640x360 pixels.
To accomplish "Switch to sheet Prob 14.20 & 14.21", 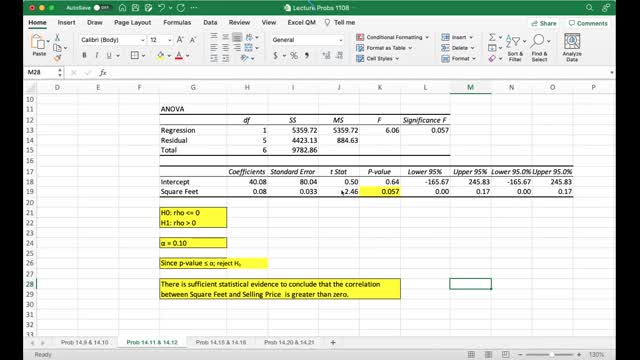I will [x=289, y=342].
